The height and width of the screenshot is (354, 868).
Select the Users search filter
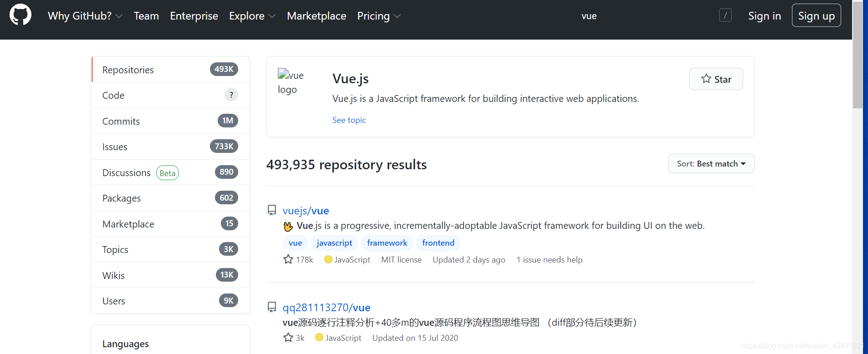pyautogui.click(x=170, y=301)
